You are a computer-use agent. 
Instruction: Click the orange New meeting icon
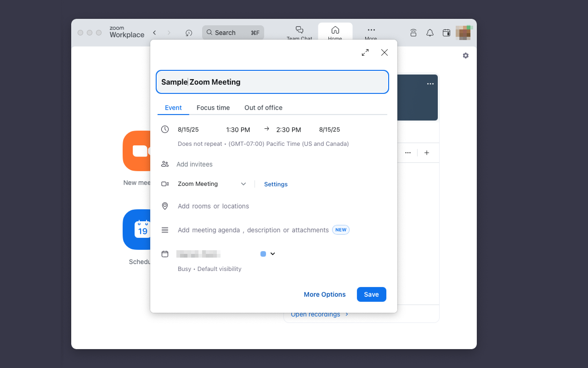point(136,151)
